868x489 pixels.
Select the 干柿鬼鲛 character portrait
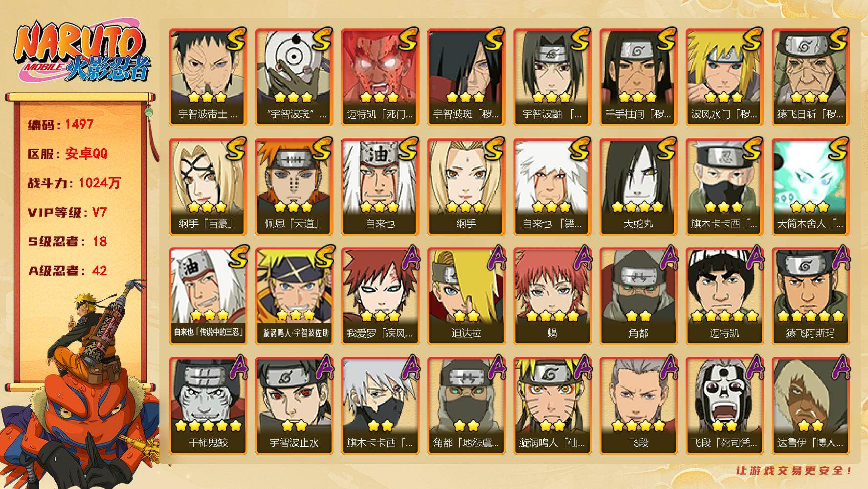(x=208, y=406)
